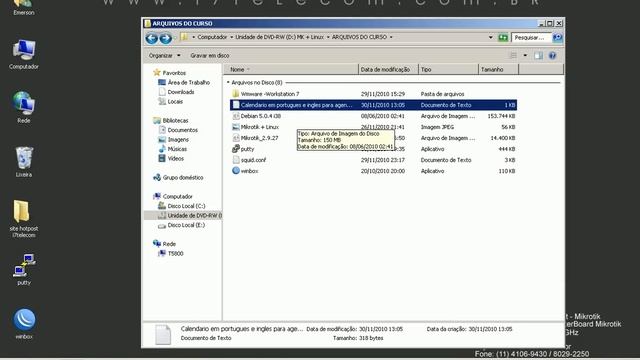Click the help question mark icon
The width and height of the screenshot is (640, 360).
[x=552, y=56]
